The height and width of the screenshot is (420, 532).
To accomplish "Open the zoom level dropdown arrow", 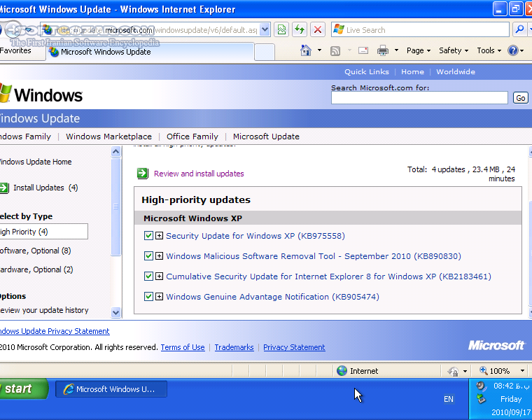I will 522,371.
